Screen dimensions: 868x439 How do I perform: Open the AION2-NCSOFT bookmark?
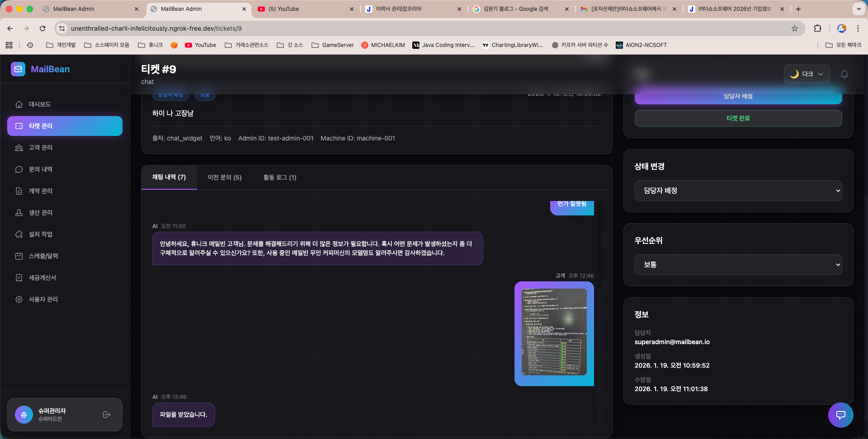641,45
